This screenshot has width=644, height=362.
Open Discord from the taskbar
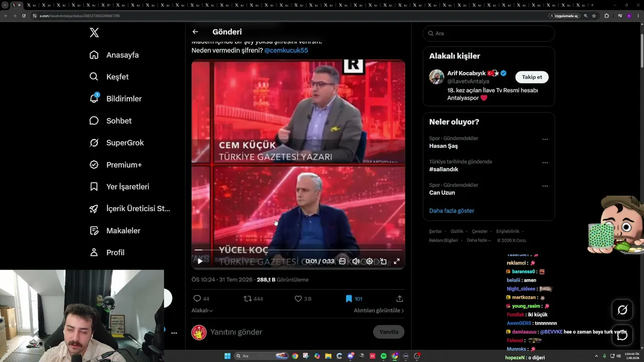[351, 356]
